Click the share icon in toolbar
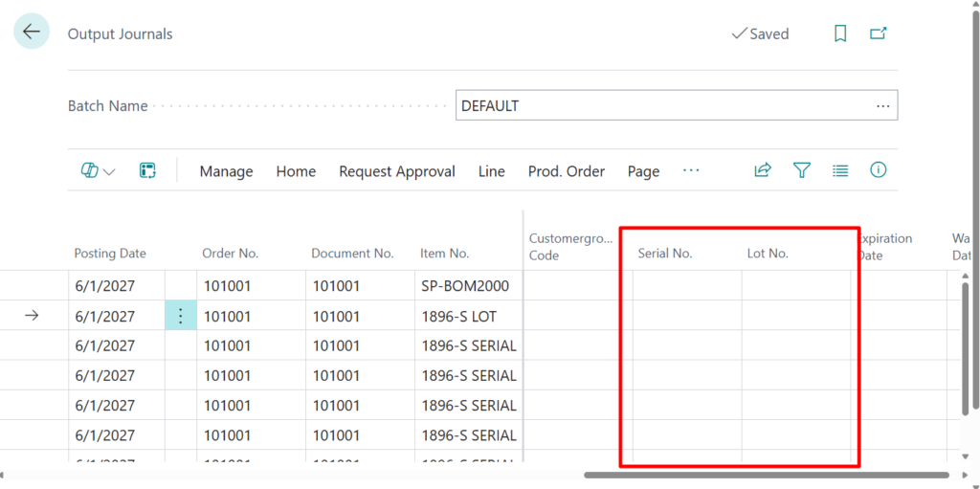 coord(763,170)
